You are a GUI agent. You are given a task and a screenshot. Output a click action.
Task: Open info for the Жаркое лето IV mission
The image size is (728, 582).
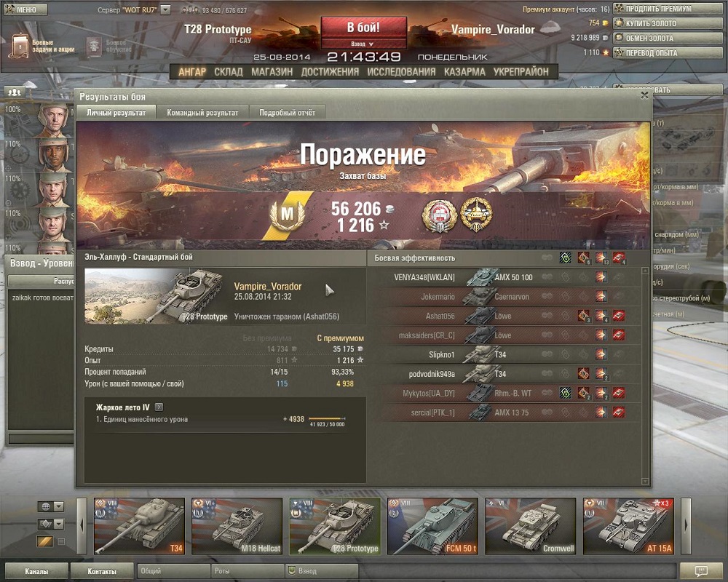(159, 407)
